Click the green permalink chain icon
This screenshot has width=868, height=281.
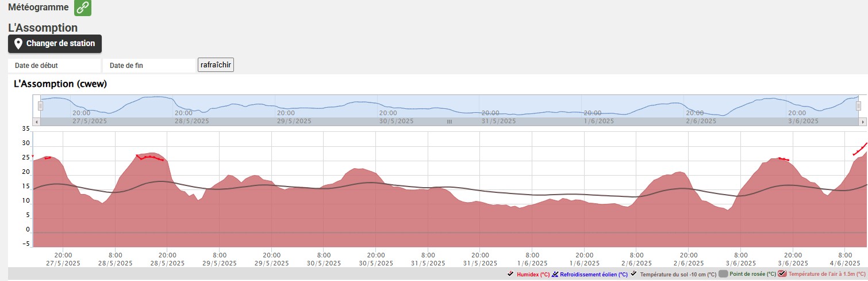click(83, 8)
